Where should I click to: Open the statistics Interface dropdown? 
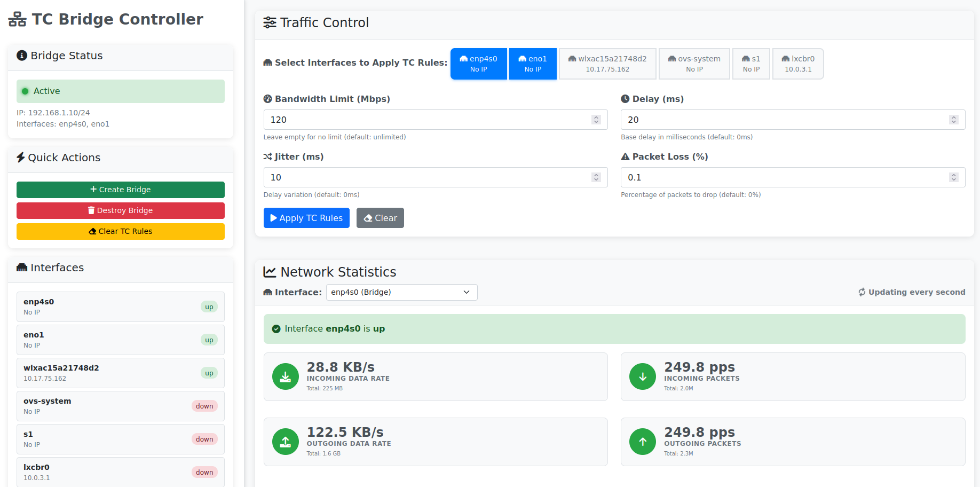point(401,292)
